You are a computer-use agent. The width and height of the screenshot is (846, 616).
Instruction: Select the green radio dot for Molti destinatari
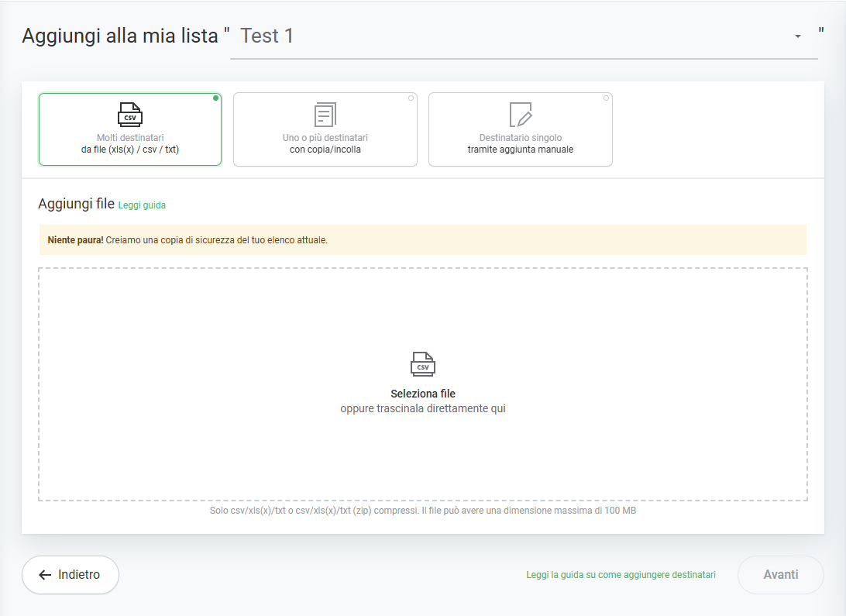tap(215, 98)
